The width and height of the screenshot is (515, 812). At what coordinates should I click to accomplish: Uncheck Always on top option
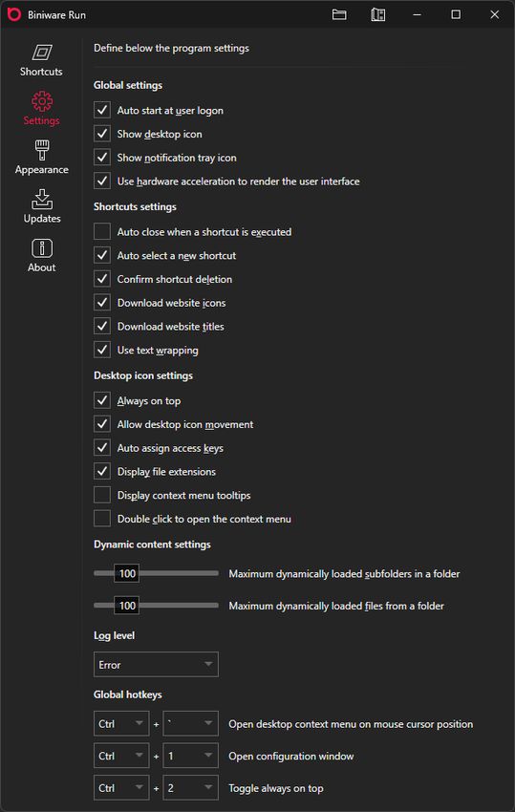click(x=102, y=400)
